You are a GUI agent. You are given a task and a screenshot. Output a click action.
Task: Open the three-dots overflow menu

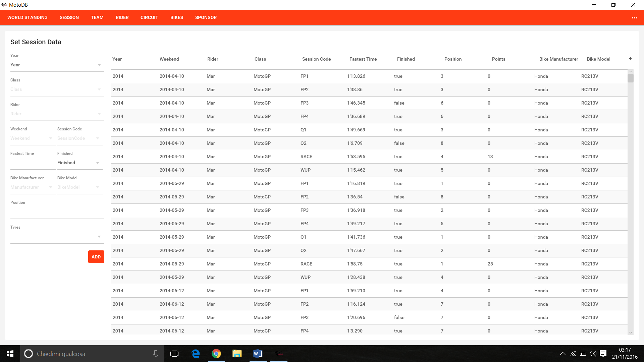click(x=634, y=18)
